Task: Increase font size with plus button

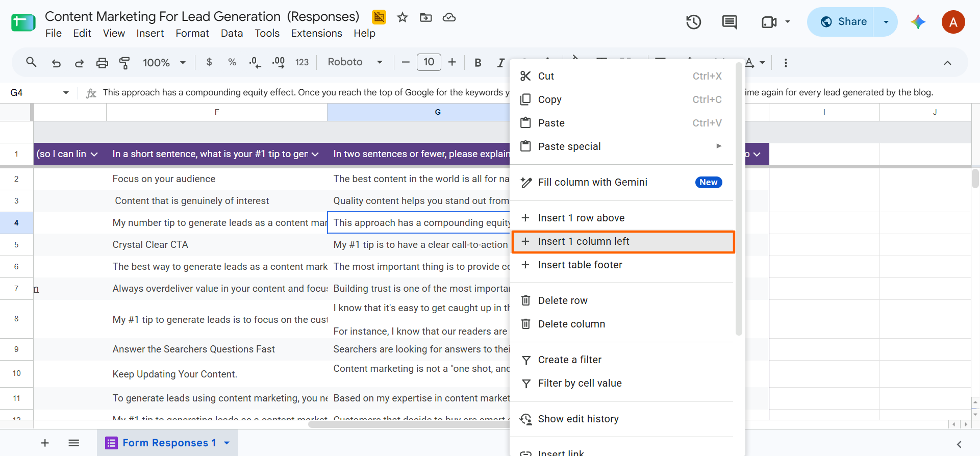Action: coord(452,62)
